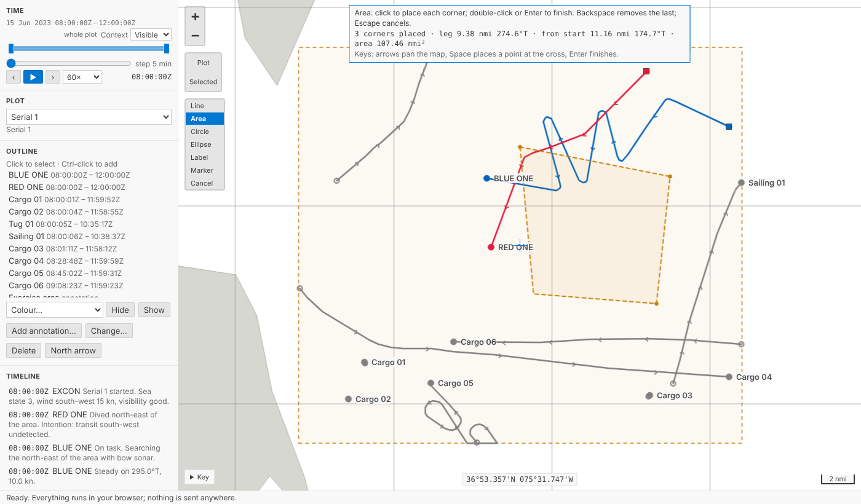The image size is (861, 504).
Task: Cancel the current drawing tool
Action: (205, 183)
